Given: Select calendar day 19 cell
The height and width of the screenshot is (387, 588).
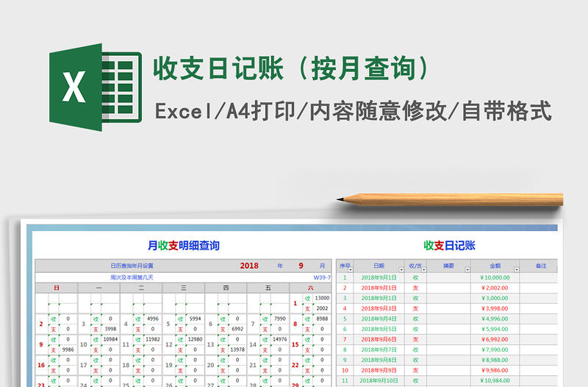Looking at the screenshot, I should [x=169, y=365].
